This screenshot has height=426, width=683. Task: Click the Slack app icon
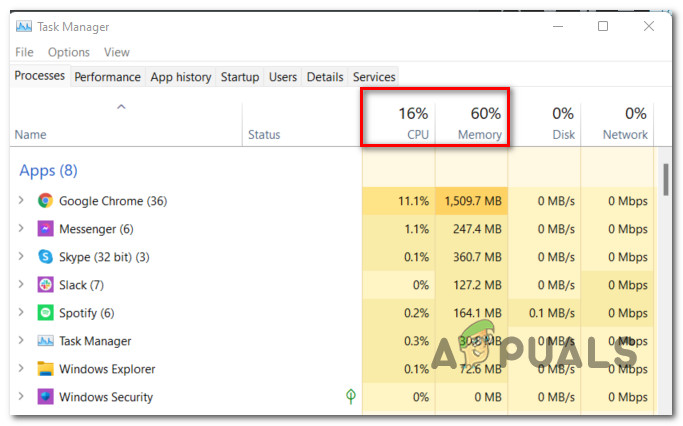click(45, 285)
